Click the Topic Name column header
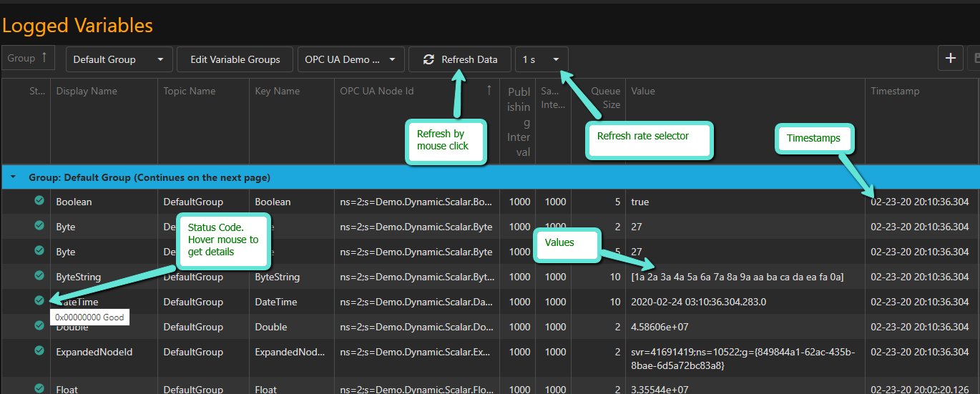Screen dimensions: 980x394 coord(189,91)
